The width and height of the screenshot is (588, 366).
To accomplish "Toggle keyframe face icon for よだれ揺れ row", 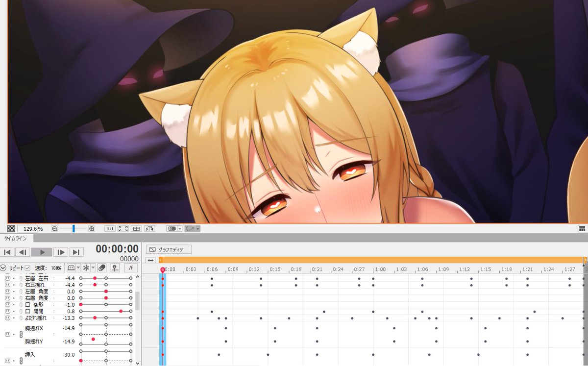I will tap(7, 318).
